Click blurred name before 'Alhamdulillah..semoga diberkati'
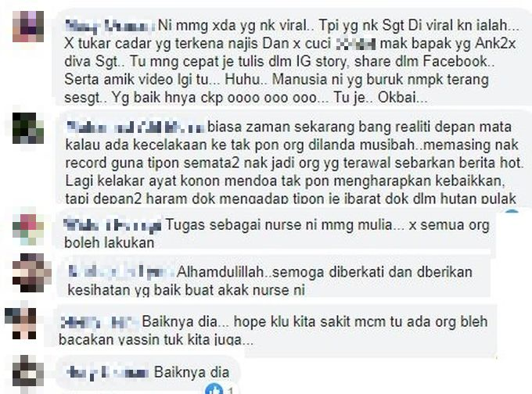 tap(121, 272)
